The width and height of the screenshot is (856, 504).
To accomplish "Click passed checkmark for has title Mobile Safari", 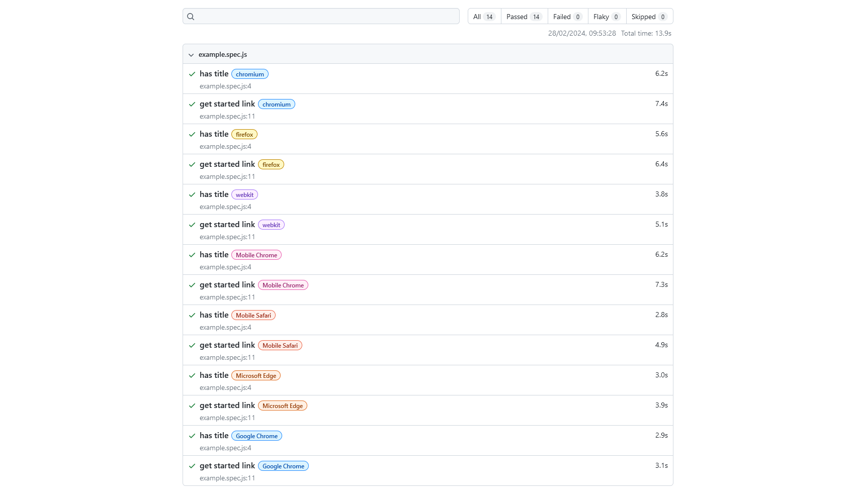I will [x=192, y=315].
